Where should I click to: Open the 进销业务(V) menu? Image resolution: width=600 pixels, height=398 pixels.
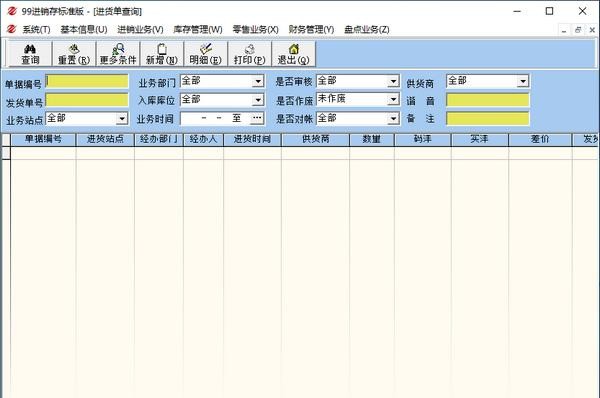tap(140, 29)
